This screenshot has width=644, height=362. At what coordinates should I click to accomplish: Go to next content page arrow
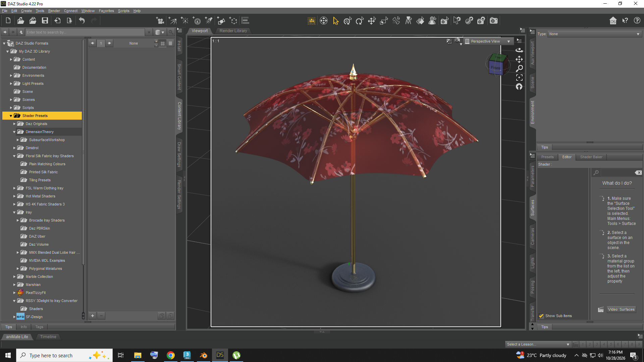click(x=109, y=43)
